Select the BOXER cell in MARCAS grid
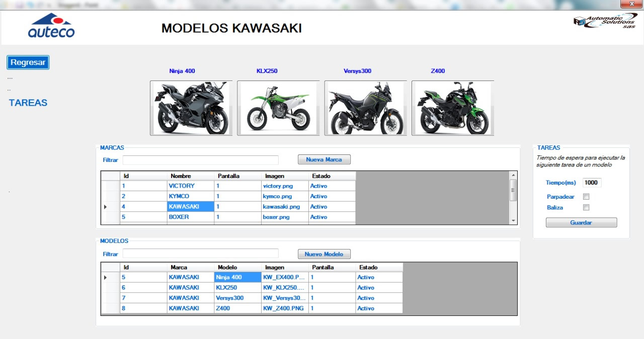 (191, 217)
